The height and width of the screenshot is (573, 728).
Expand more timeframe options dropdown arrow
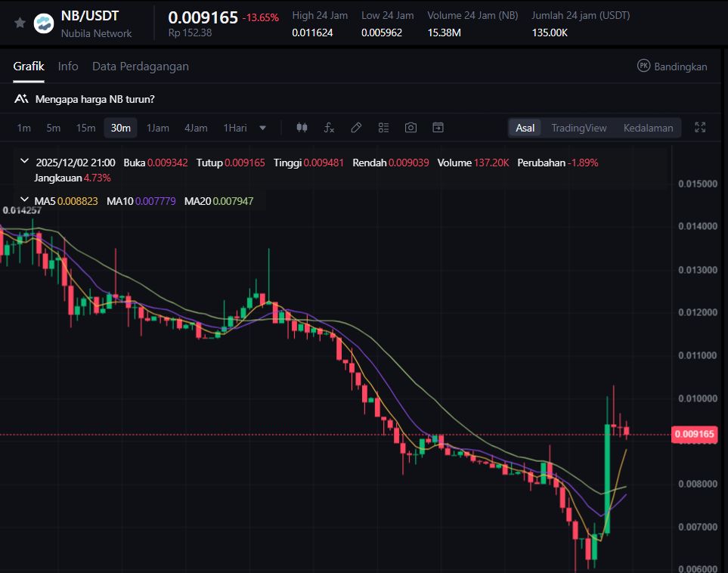pos(263,128)
